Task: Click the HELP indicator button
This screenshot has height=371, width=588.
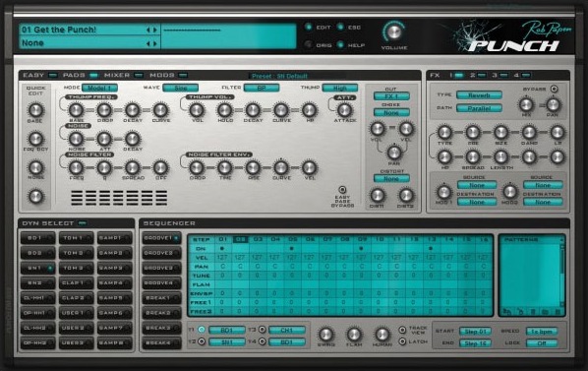Action: click(x=340, y=44)
